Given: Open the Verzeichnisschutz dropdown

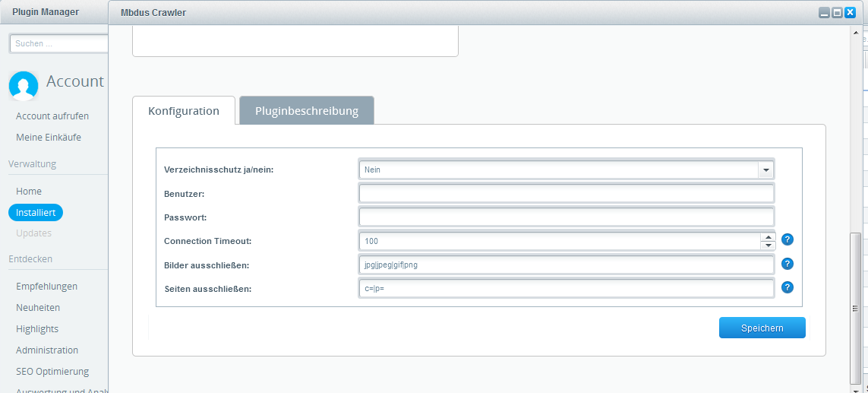Looking at the screenshot, I should coord(765,170).
